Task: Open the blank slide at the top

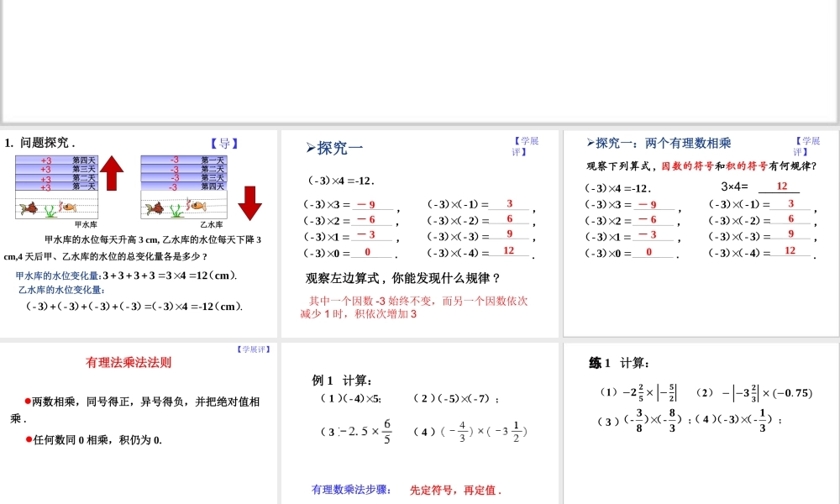Action: (x=420, y=59)
